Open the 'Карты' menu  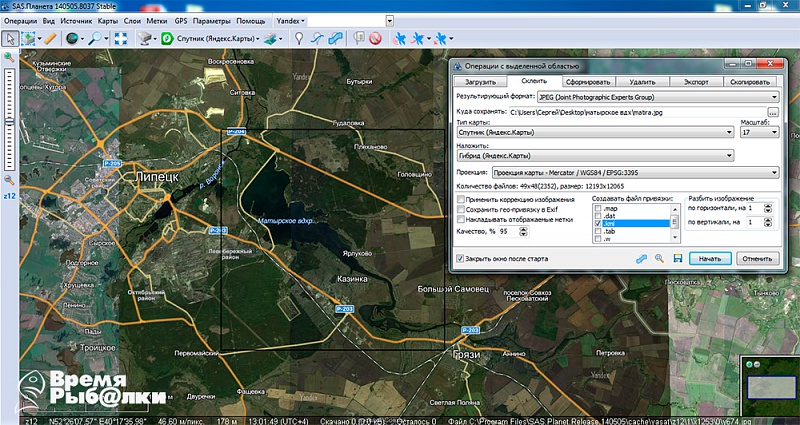108,21
